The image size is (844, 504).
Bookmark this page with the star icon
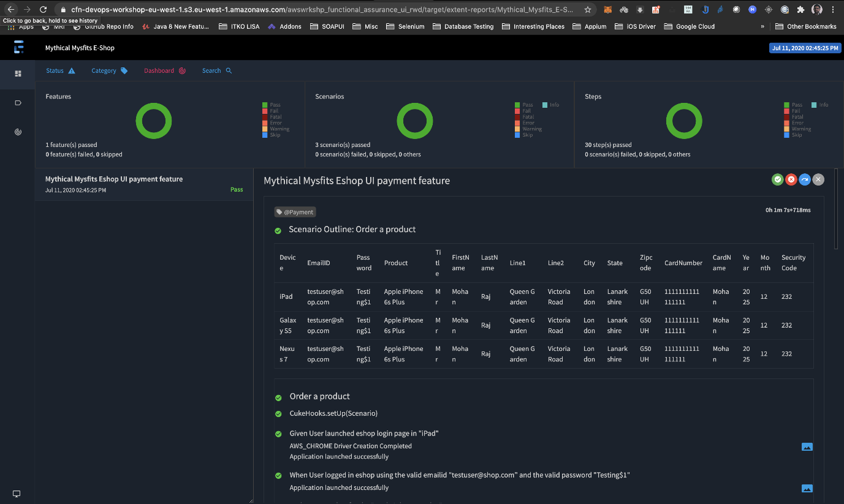pos(588,9)
